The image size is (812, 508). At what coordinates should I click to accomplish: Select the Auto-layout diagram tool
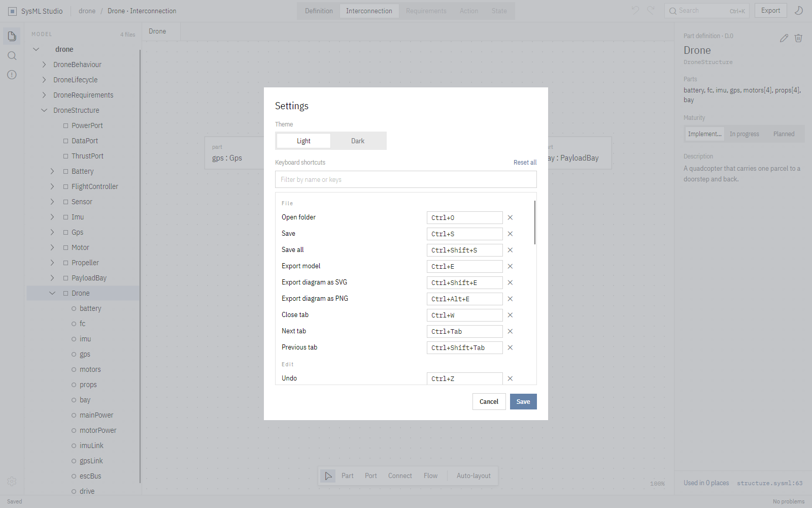click(x=473, y=476)
